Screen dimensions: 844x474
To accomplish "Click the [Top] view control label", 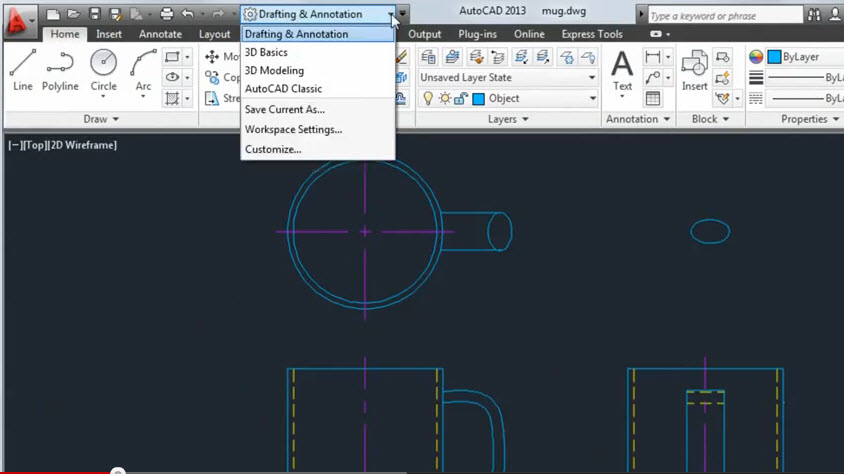I will [35, 145].
